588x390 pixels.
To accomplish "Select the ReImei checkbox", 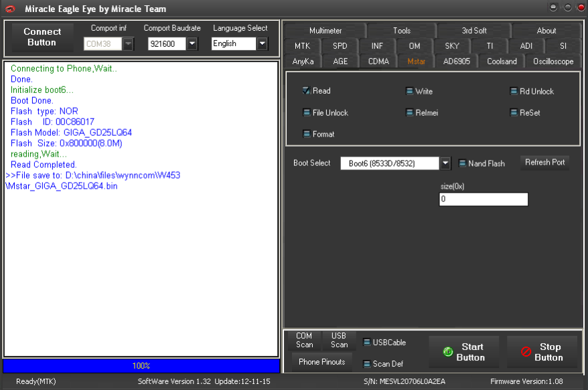I will [409, 113].
